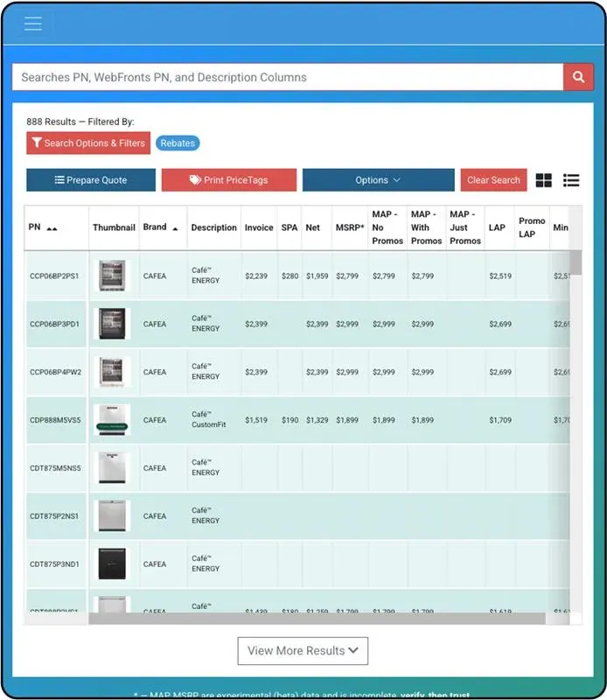The width and height of the screenshot is (607, 700).
Task: Click Prepare Quote button
Action: click(91, 180)
